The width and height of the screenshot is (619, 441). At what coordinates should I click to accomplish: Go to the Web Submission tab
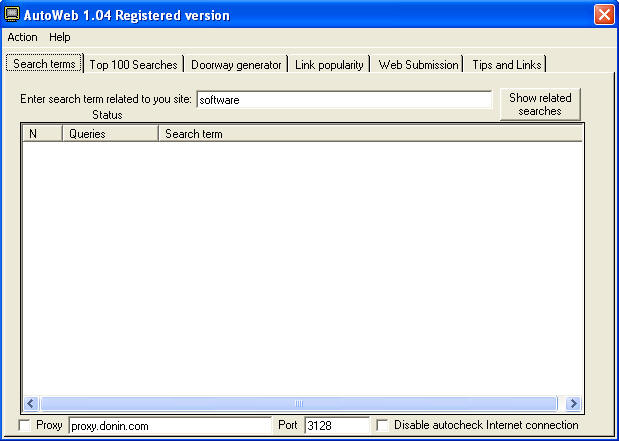[418, 65]
